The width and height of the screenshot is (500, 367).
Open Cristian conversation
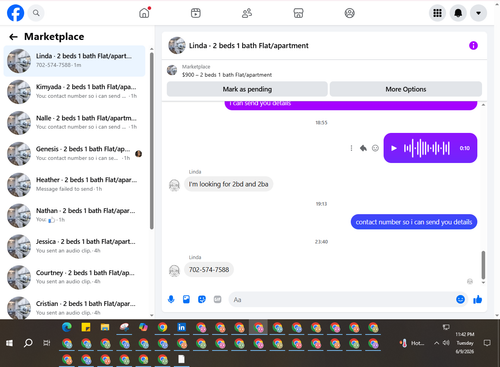tap(74, 307)
